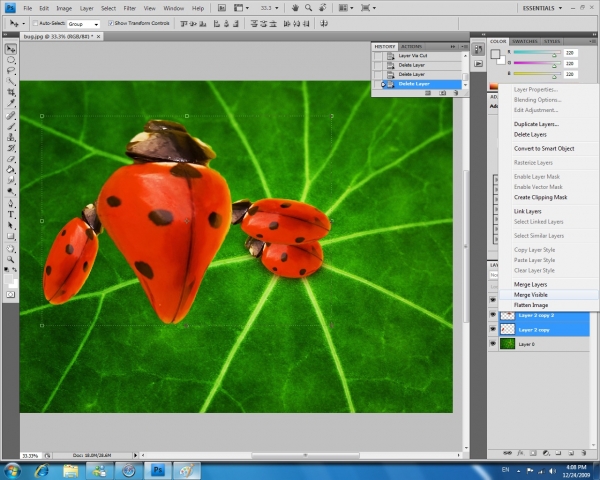Click the foreground color swatch in Color panel
Screen dimensions: 600x480
click(x=495, y=54)
